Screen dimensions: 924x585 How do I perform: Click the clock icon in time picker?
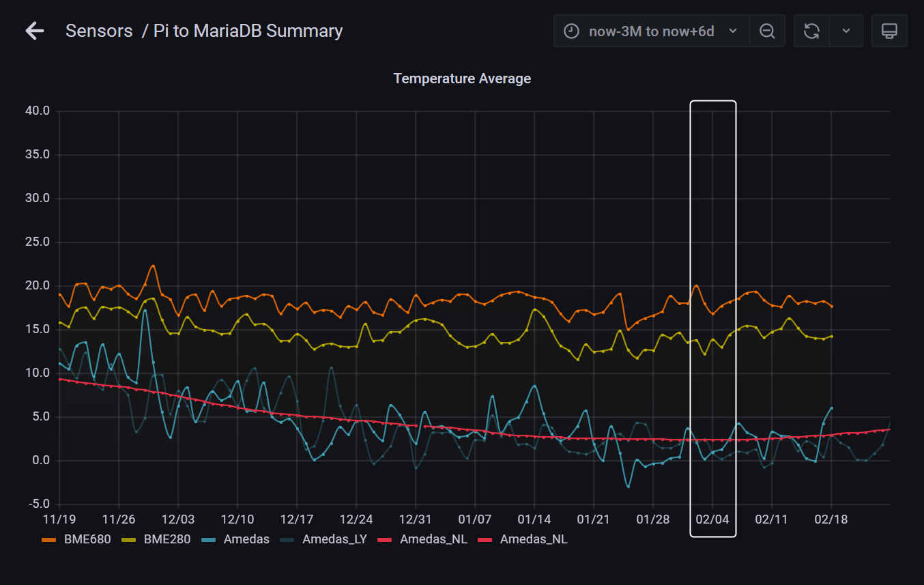[572, 31]
